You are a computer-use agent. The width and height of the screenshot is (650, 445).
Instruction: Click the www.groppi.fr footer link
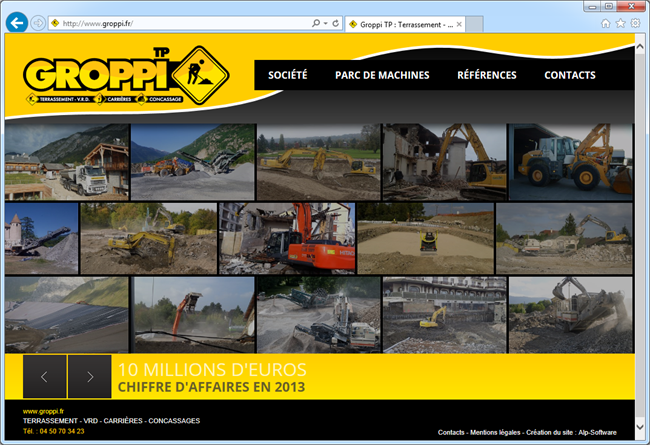(43, 411)
